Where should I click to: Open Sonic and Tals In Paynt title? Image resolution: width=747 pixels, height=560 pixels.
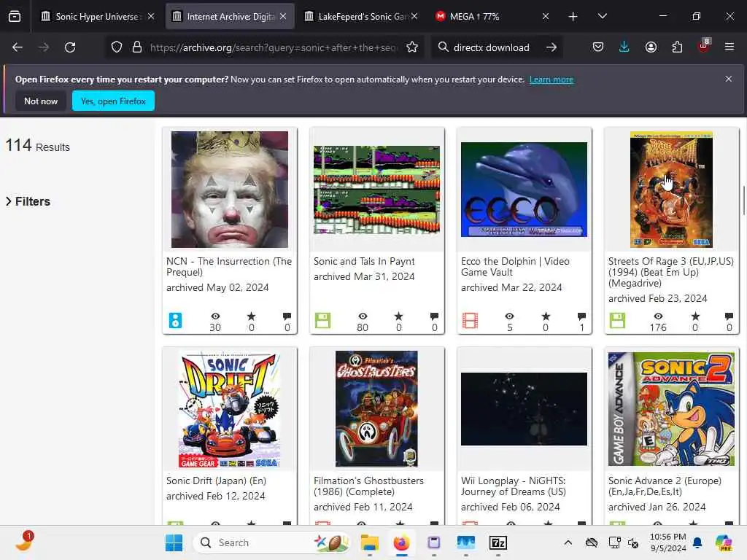(x=364, y=262)
